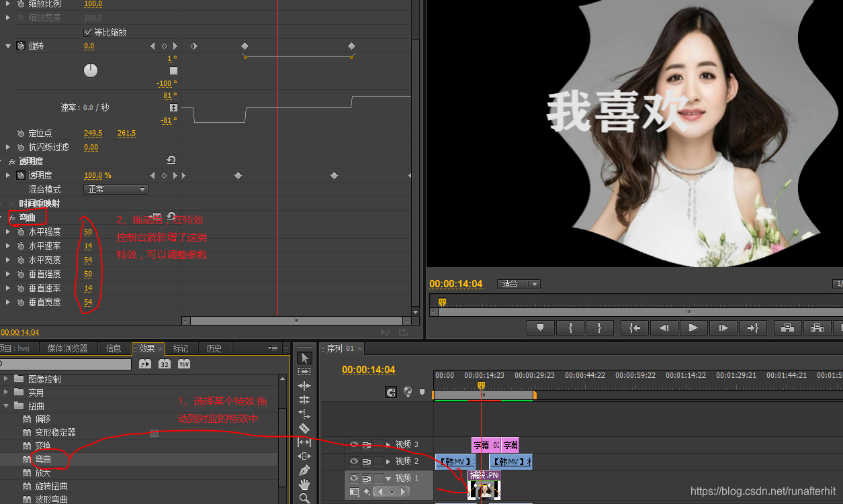The image size is (843, 504).
Task: Select the Slide tool
Action: pos(304,456)
